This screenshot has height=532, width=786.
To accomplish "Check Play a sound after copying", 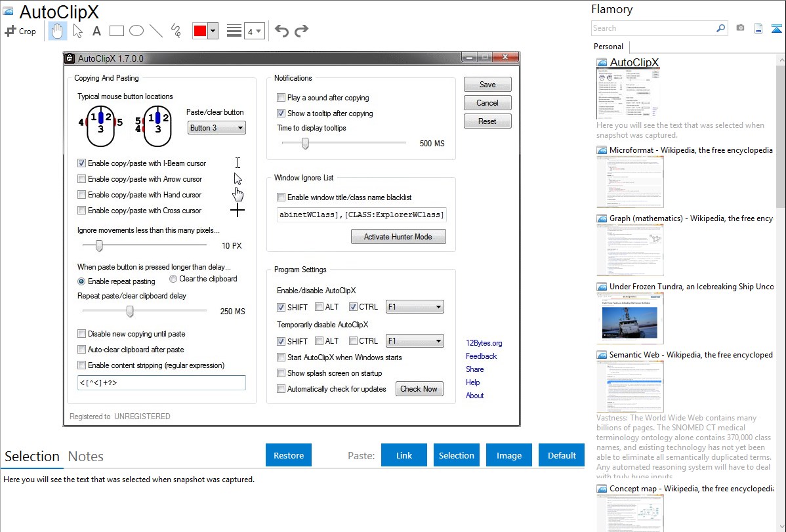I will [281, 97].
